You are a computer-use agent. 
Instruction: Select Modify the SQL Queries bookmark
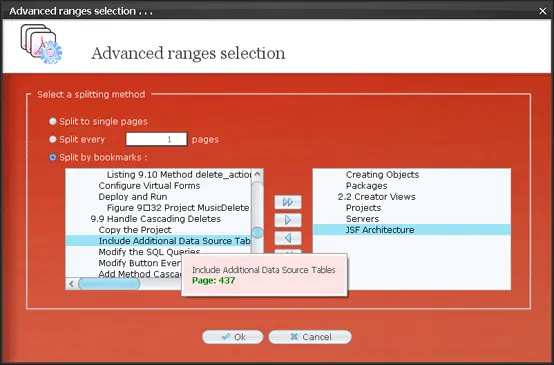149,252
